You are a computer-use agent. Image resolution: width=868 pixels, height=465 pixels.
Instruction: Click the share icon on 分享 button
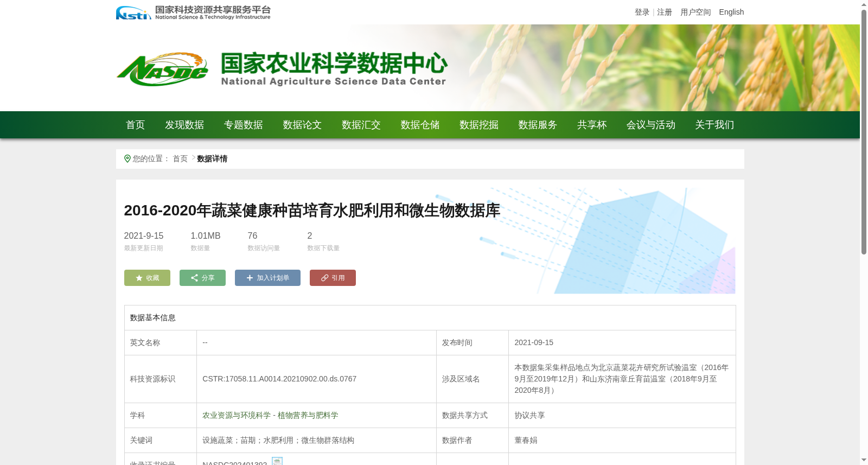[x=194, y=278]
